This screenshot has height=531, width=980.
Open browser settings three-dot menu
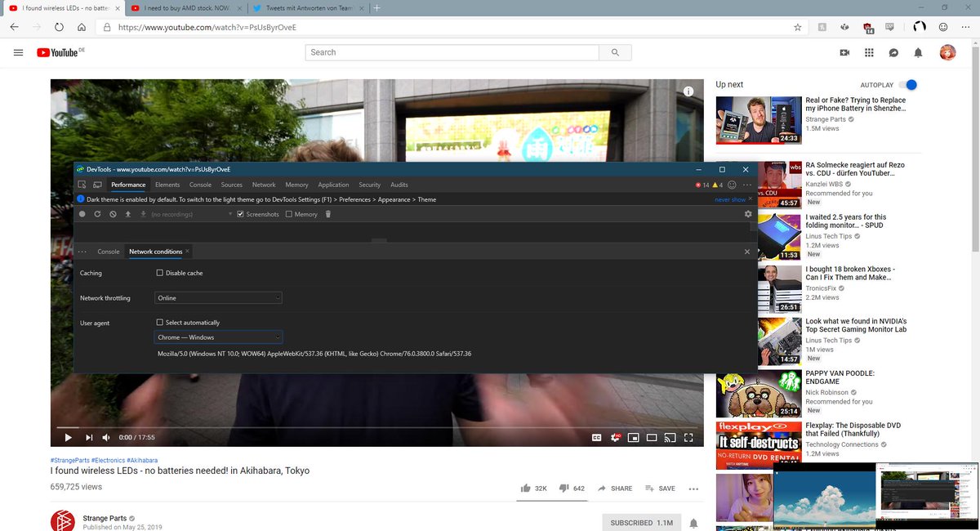[x=966, y=27]
